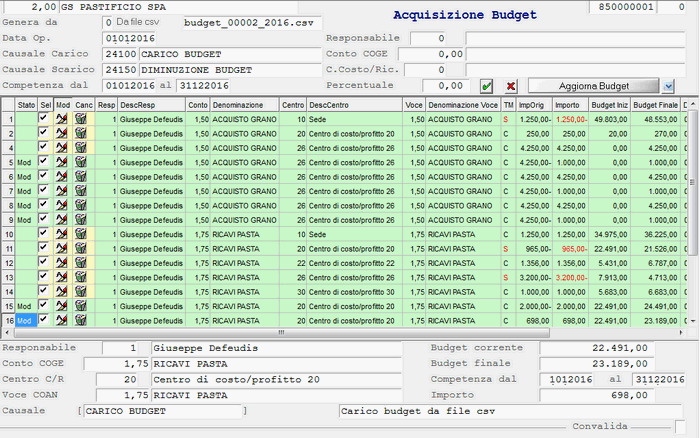Viewport: 700px width, 438px height.
Task: Click the Mod edit icon in row 15
Action: coord(62,306)
